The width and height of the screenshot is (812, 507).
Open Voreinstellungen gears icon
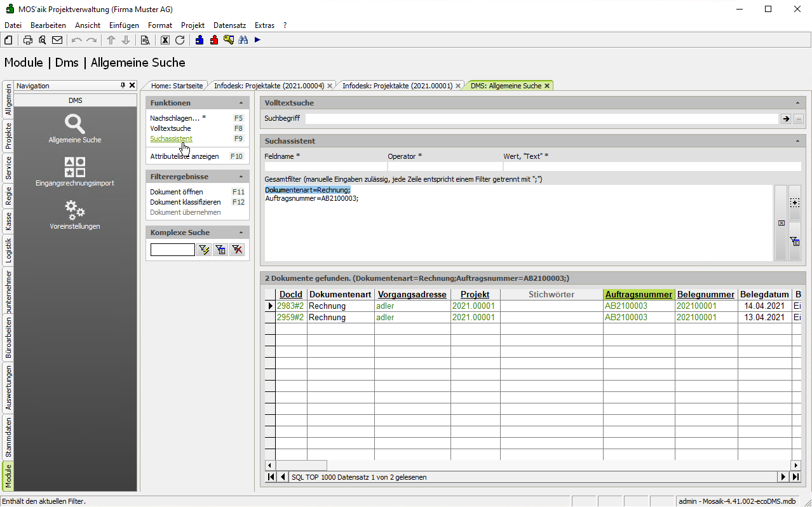[x=75, y=210]
